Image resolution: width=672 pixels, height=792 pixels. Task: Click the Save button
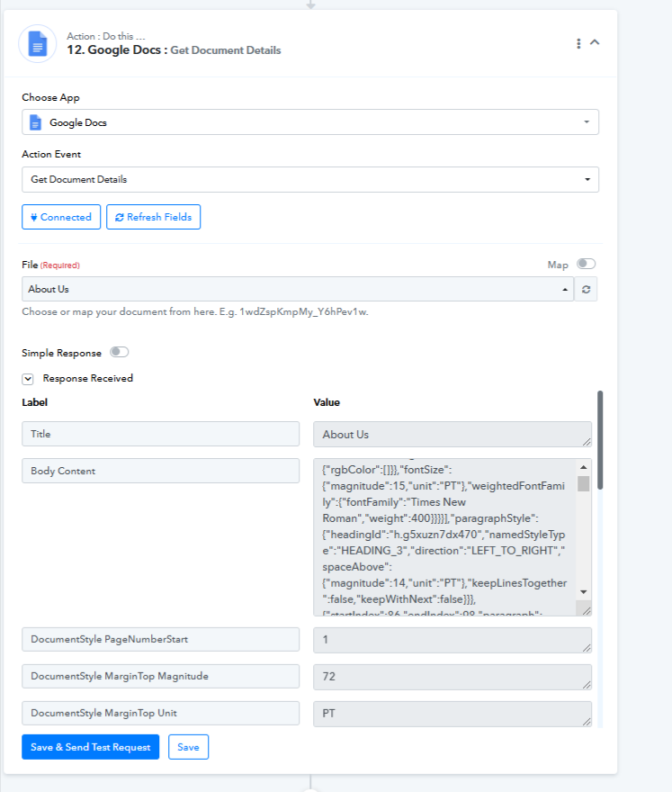[188, 747]
